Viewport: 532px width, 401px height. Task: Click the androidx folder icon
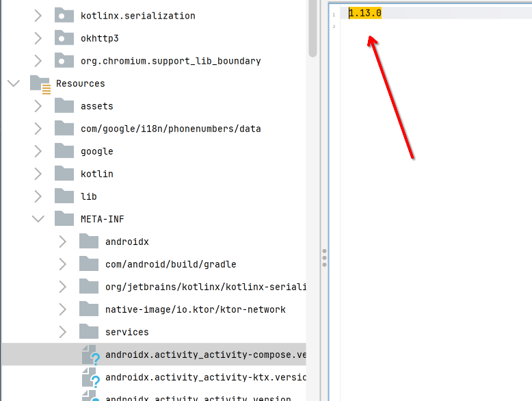(x=89, y=241)
